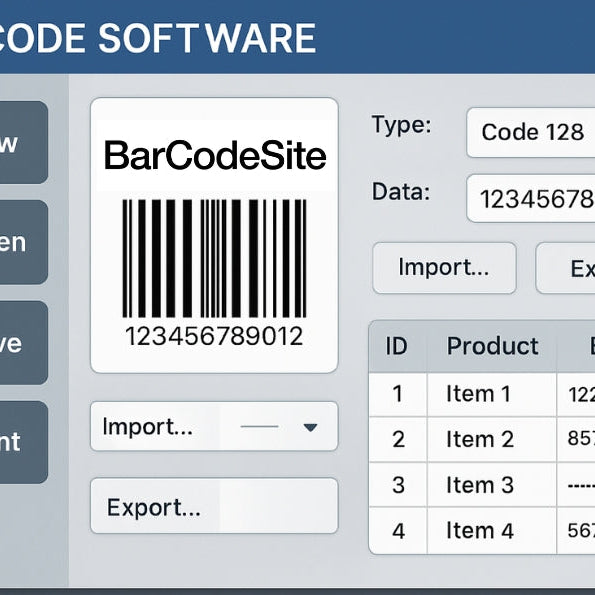Select the Item 3 product cell
Viewport: 595px width, 595px height.
click(492, 485)
